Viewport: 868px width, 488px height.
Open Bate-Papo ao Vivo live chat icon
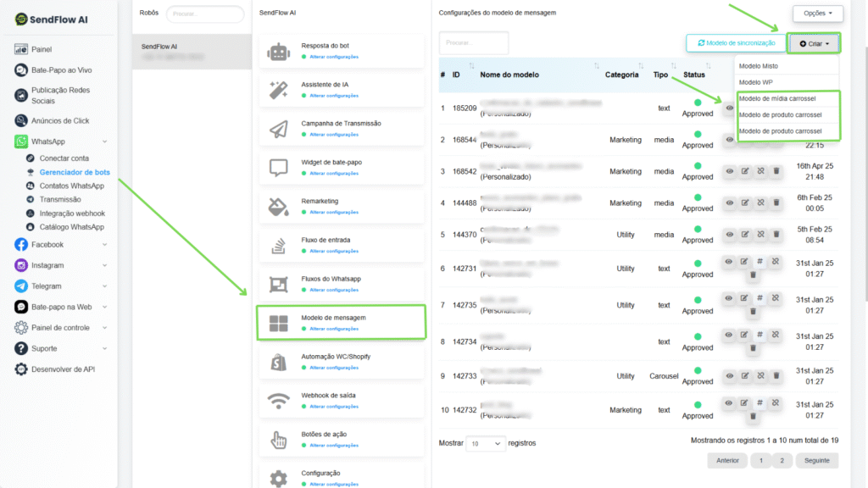pos(21,70)
